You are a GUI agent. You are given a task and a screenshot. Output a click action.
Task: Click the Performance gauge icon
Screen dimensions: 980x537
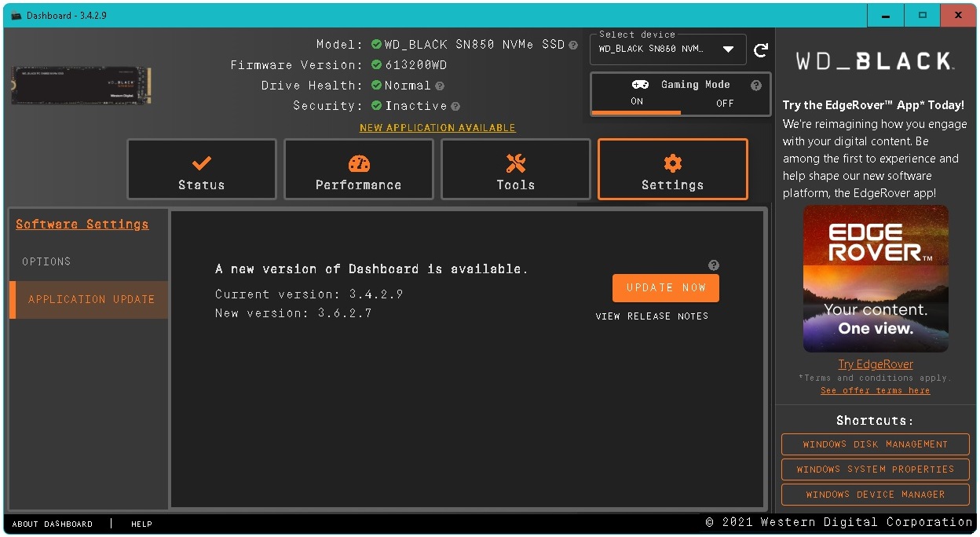point(359,163)
